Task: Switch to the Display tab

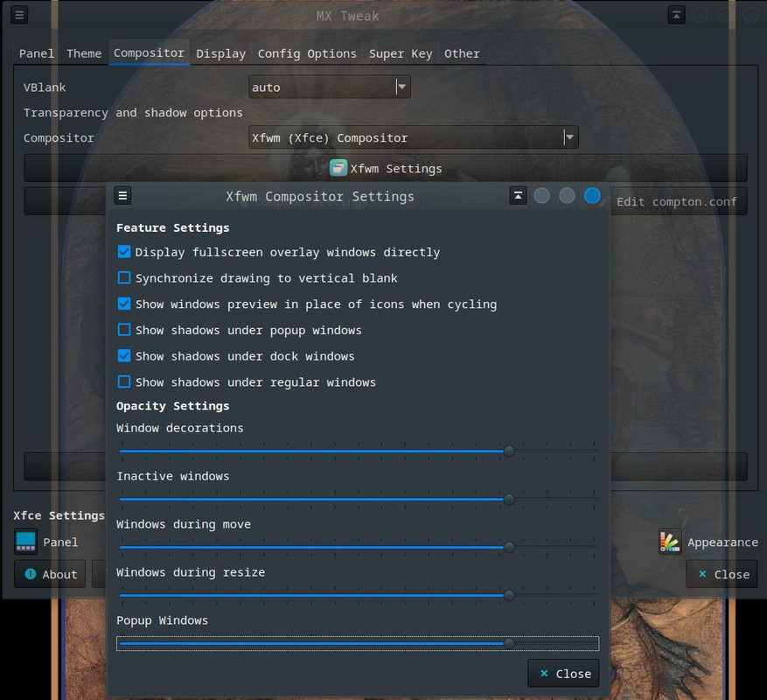Action: [x=221, y=53]
